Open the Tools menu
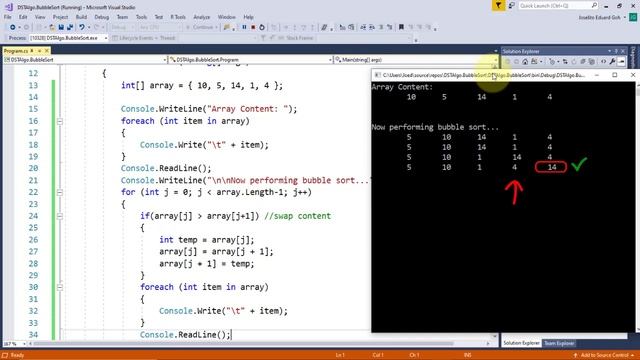640x360 pixels. pos(141,17)
